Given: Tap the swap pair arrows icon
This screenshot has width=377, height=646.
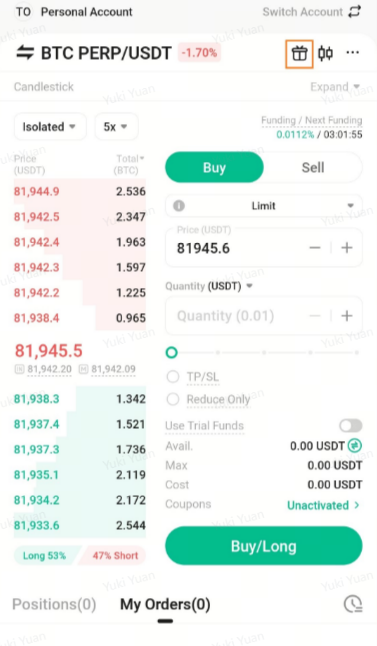Looking at the screenshot, I should pos(25,53).
